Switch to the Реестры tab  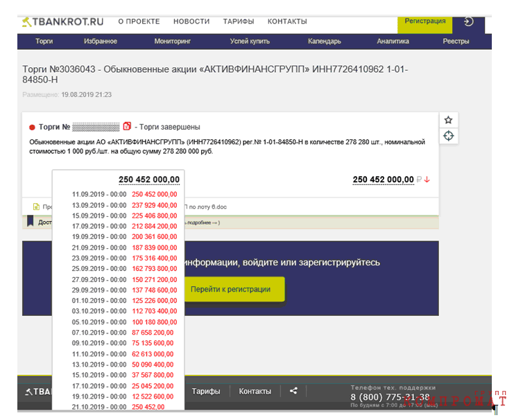tap(456, 42)
